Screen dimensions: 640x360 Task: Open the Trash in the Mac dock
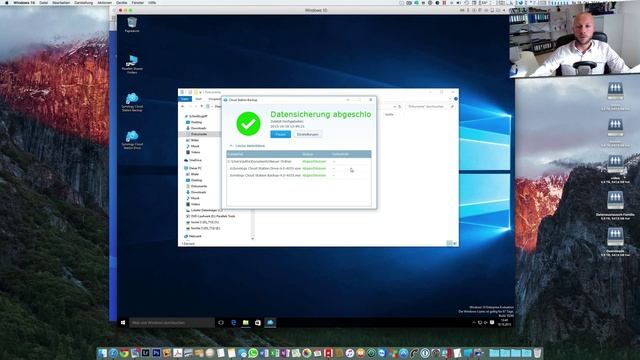pyautogui.click(x=537, y=353)
